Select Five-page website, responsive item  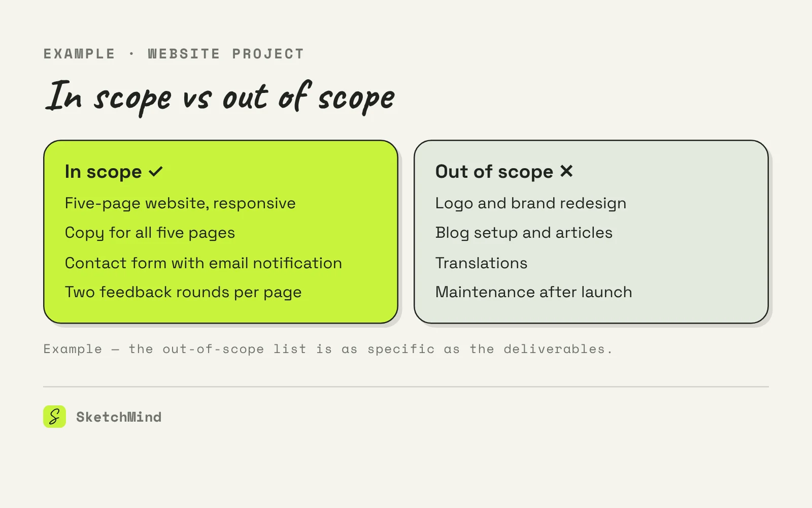click(180, 203)
